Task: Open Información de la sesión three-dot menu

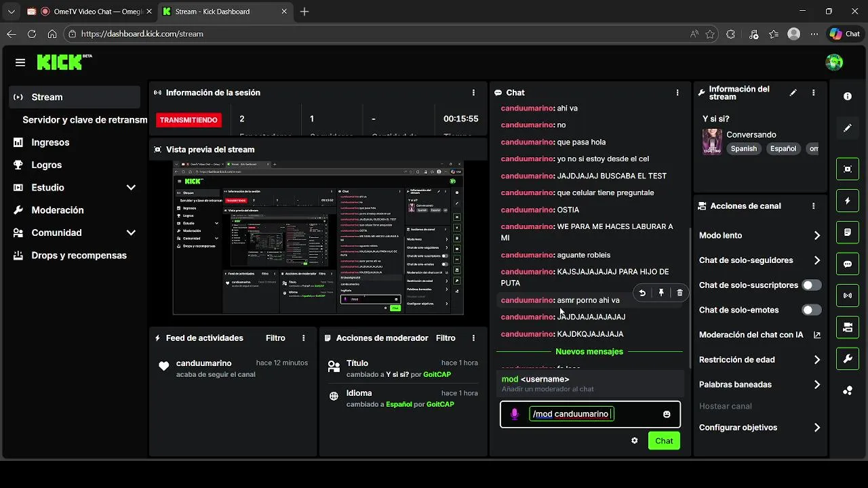Action: tap(473, 93)
